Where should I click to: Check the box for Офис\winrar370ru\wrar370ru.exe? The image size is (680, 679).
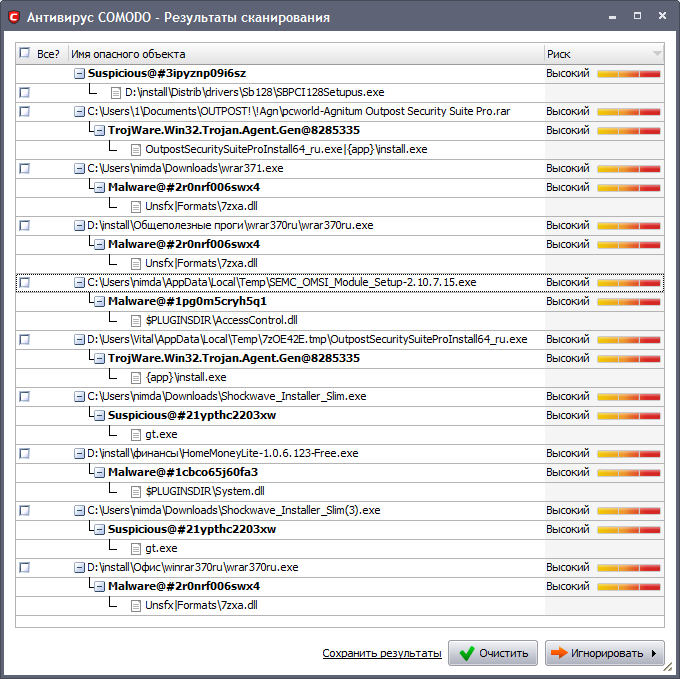[x=25, y=568]
